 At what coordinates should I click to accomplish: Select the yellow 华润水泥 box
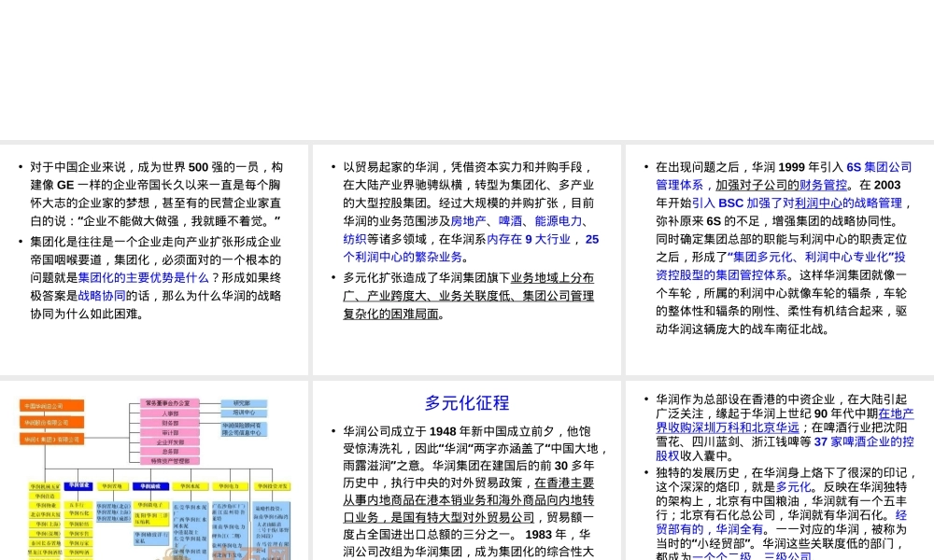191,486
